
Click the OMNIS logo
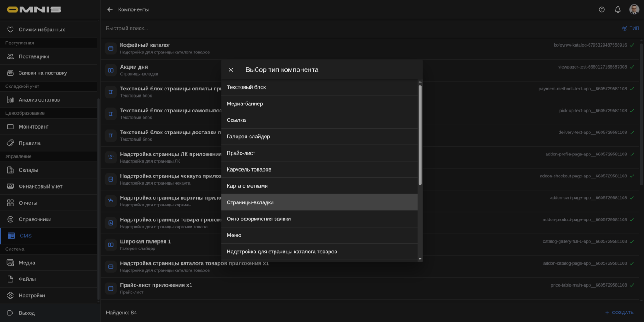(x=34, y=9)
